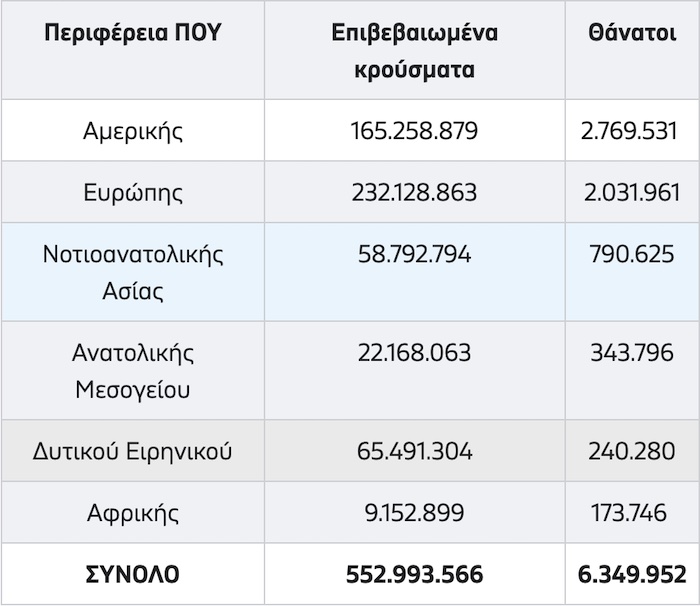Select the 'Ευρώπης' region cell

click(133, 192)
